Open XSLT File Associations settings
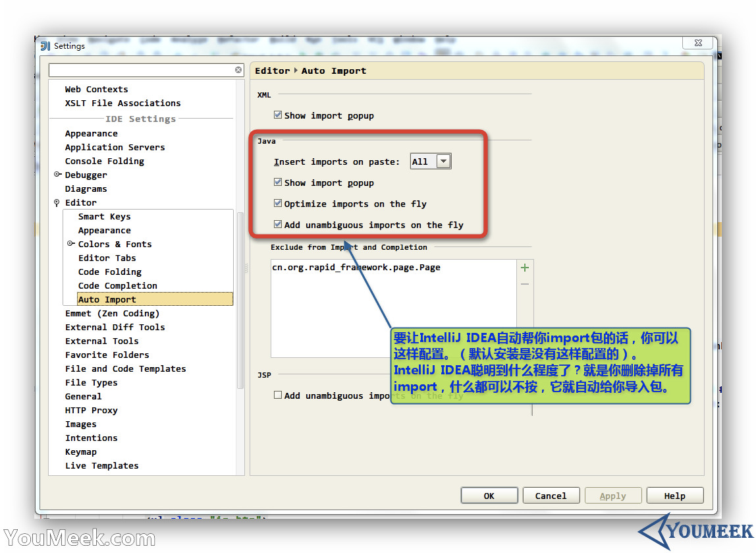Screen dimensions: 756x553 point(123,103)
